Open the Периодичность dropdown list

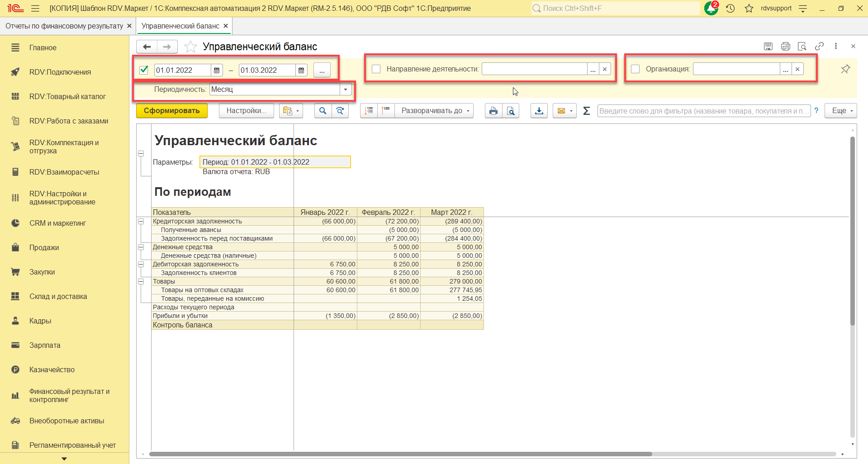[346, 90]
